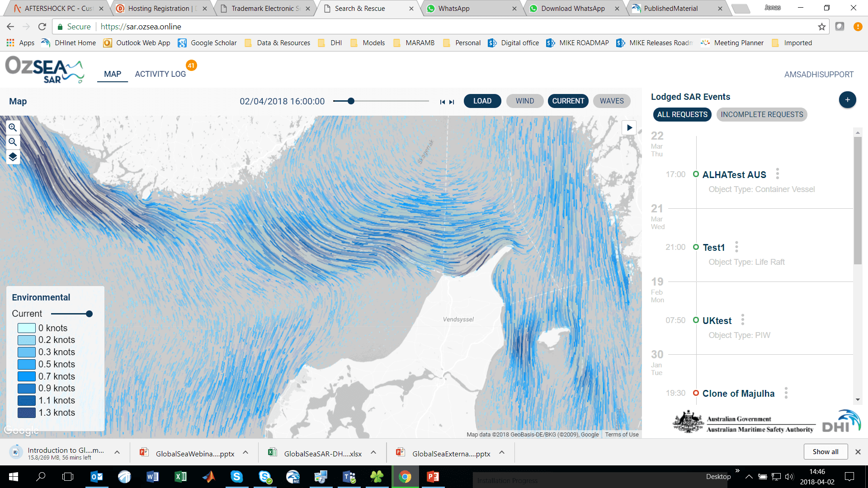This screenshot has height=488, width=868.
Task: Show INCOMPLETE REQUESTS filter
Action: point(762,115)
